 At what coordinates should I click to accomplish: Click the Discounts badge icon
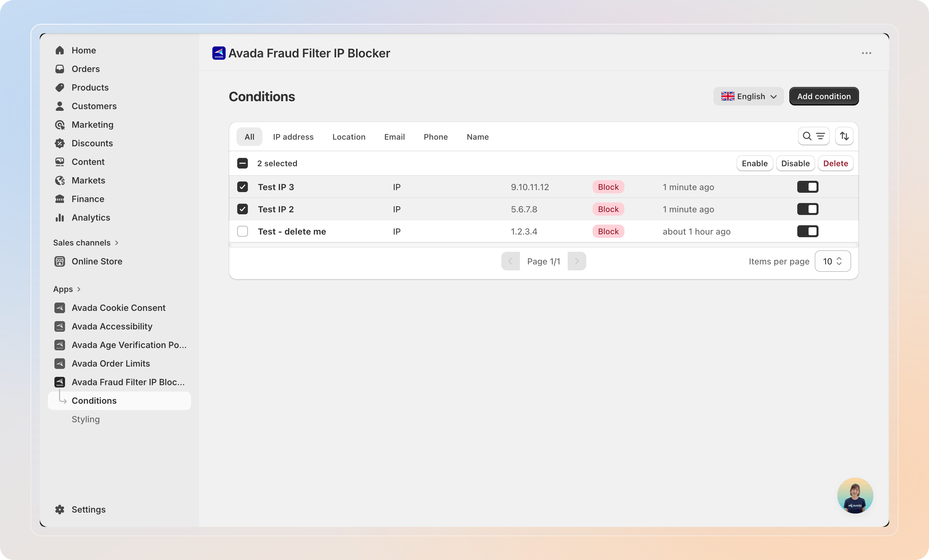tap(60, 143)
